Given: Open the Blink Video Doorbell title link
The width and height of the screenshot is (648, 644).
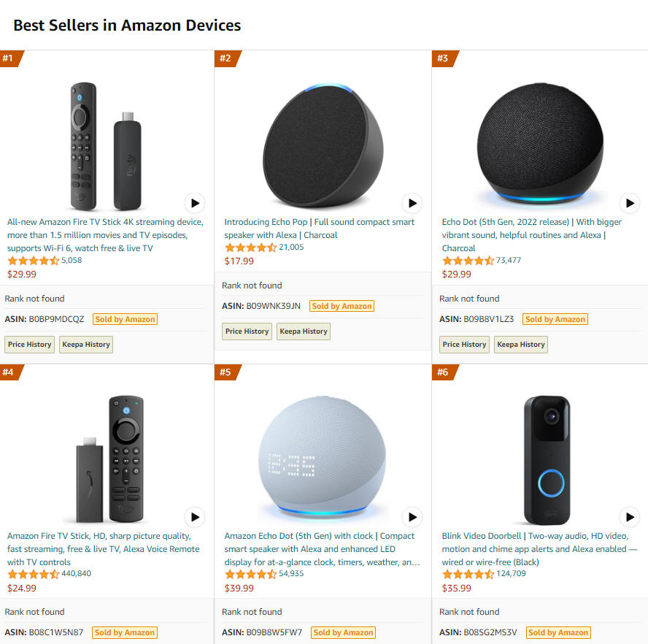Looking at the screenshot, I should click(539, 549).
